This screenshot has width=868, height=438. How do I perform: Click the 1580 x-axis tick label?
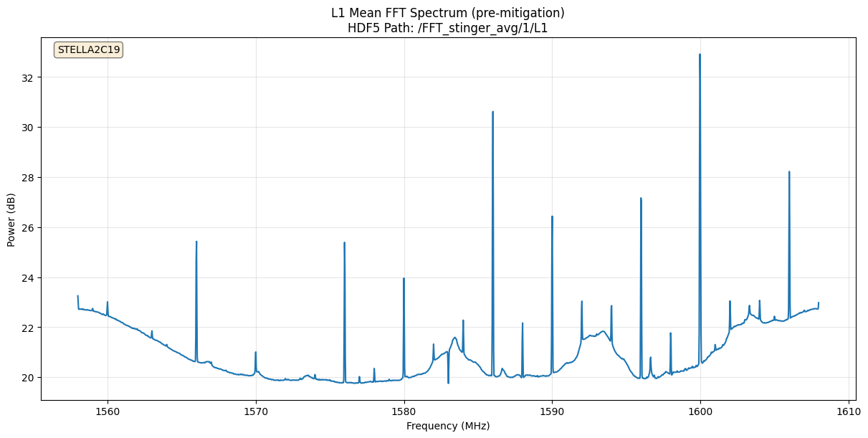point(404,411)
